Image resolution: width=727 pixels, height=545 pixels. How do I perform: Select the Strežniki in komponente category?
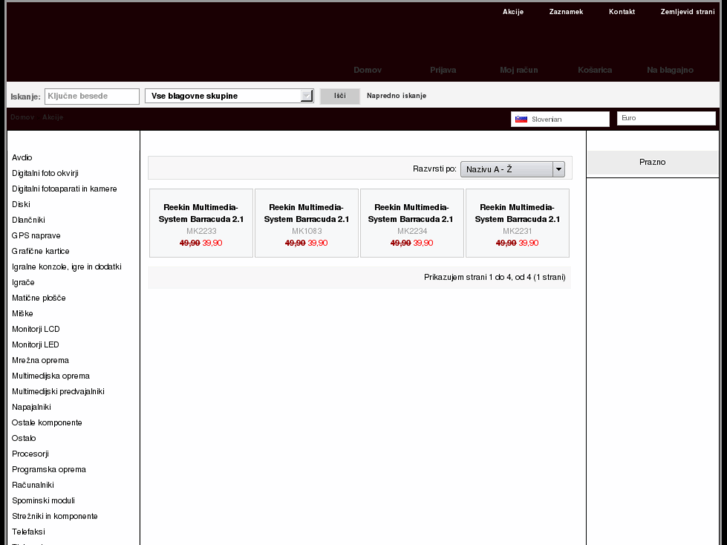point(55,516)
